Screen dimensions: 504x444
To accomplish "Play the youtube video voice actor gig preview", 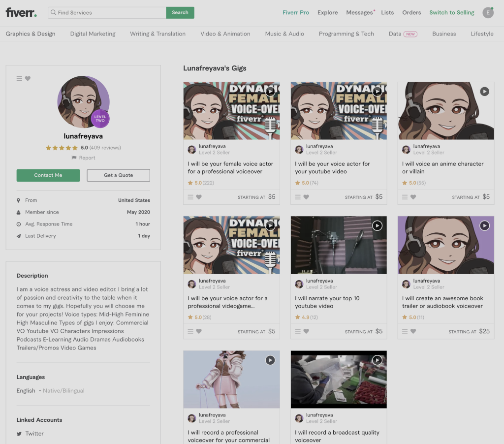I will (x=378, y=91).
